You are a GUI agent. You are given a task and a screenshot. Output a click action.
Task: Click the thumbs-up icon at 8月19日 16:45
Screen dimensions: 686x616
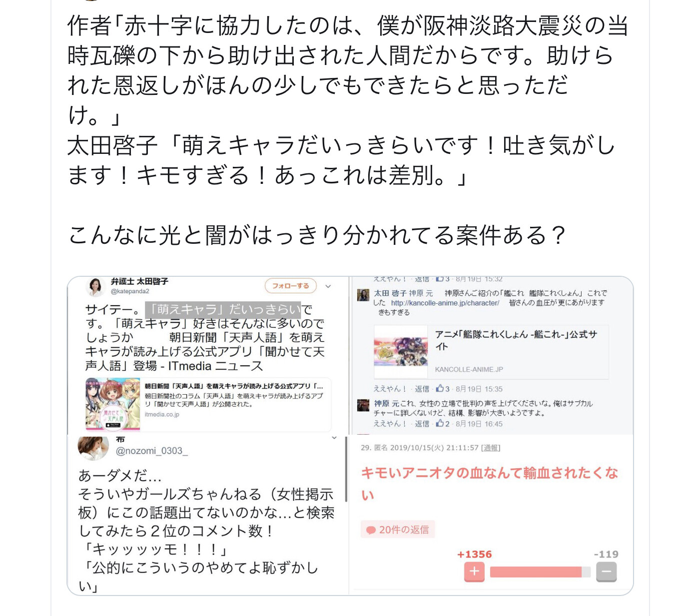pyautogui.click(x=440, y=423)
